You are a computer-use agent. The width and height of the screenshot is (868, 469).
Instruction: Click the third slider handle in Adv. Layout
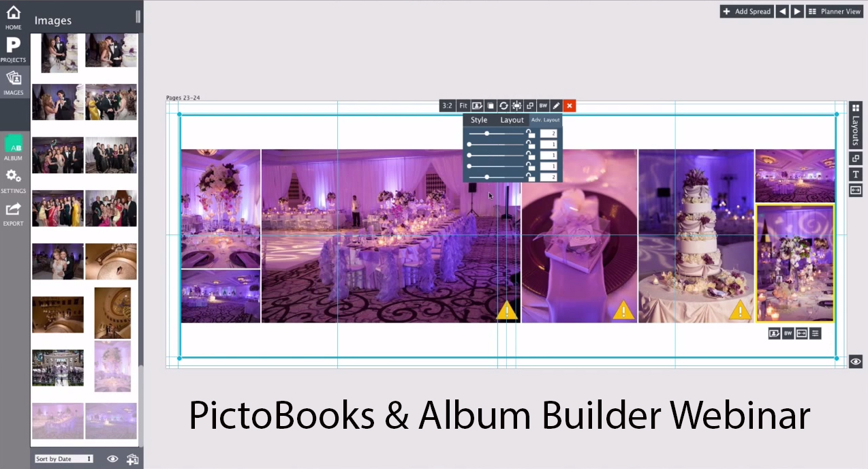point(469,155)
